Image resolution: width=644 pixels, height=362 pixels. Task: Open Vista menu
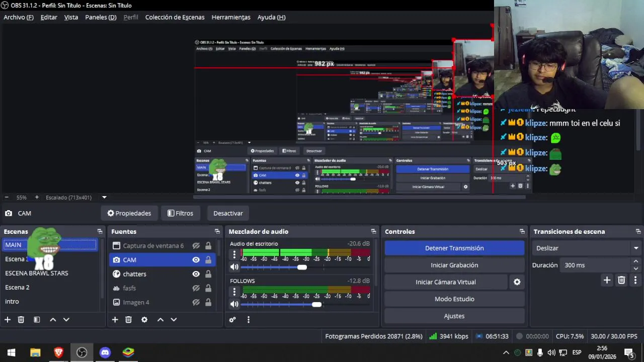tap(71, 17)
